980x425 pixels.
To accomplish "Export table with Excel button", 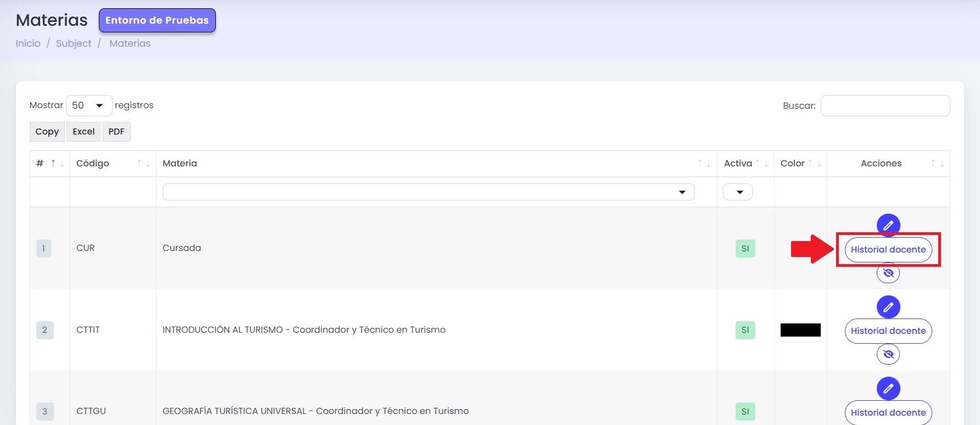I will click(x=83, y=132).
